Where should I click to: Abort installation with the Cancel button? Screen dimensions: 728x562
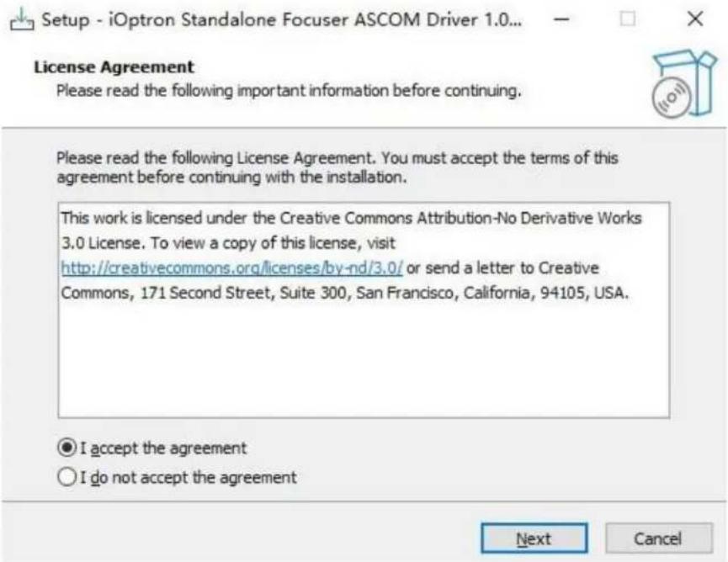pyautogui.click(x=658, y=538)
